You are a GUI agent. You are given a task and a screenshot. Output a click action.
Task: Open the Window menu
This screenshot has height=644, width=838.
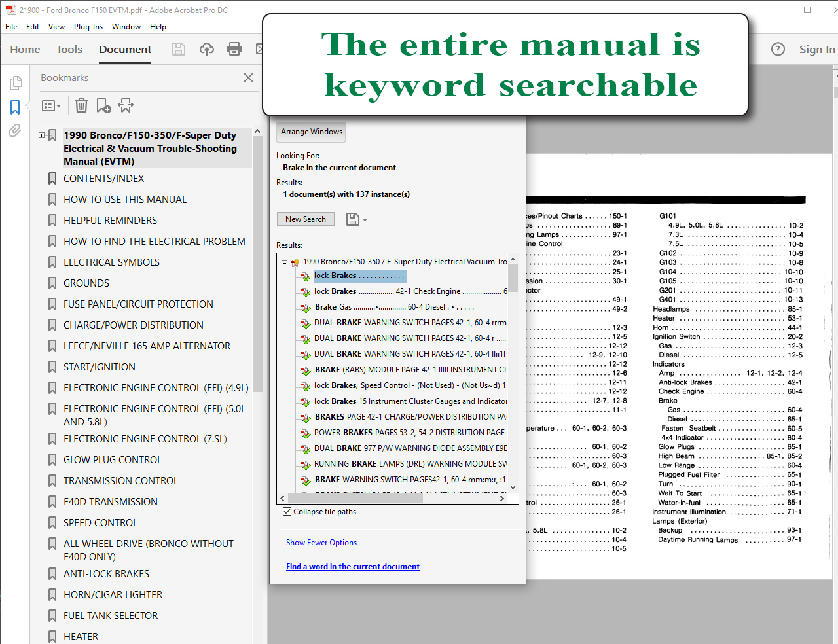(126, 27)
